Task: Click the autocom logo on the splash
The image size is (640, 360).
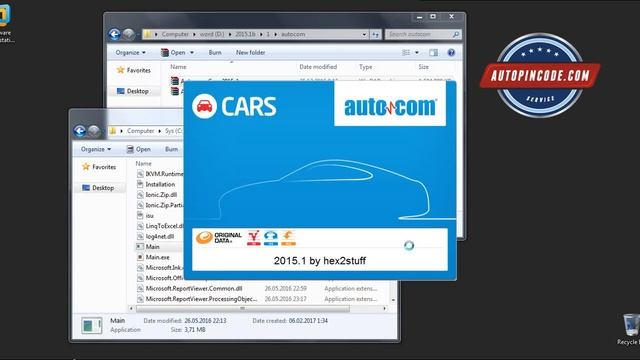Action: point(390,107)
